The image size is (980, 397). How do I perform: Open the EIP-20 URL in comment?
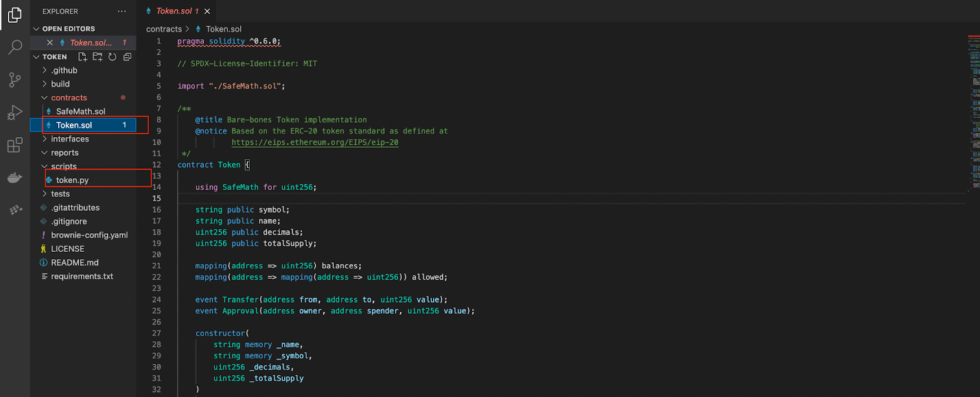[x=314, y=142]
